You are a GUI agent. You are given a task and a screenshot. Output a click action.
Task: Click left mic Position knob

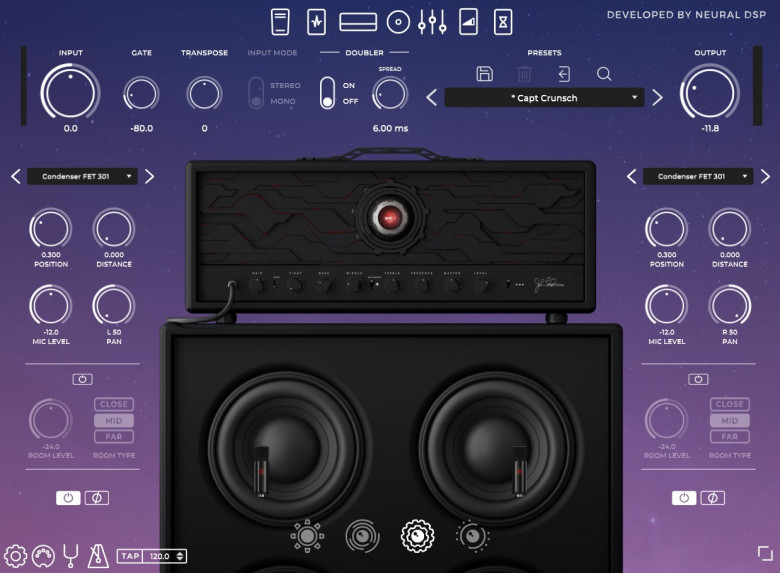[51, 229]
